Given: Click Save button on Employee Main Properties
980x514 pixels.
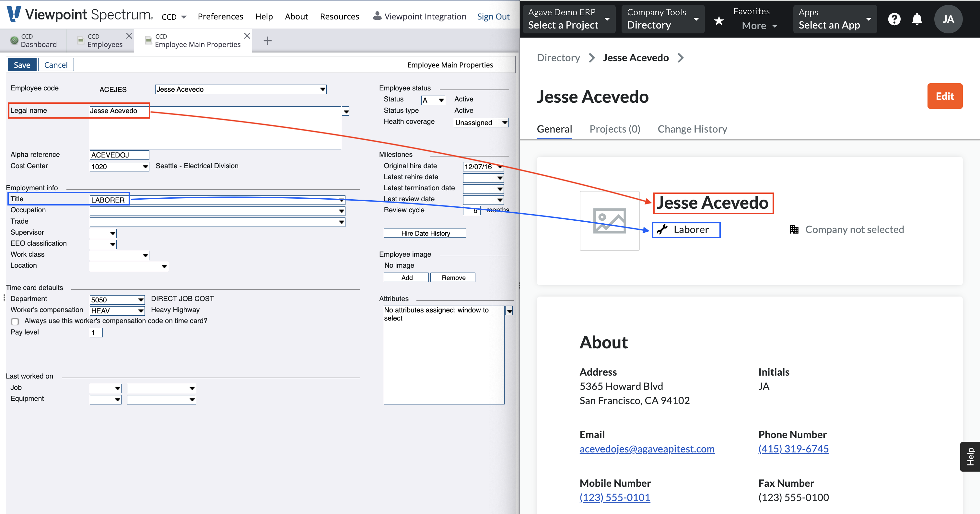Looking at the screenshot, I should (22, 64).
